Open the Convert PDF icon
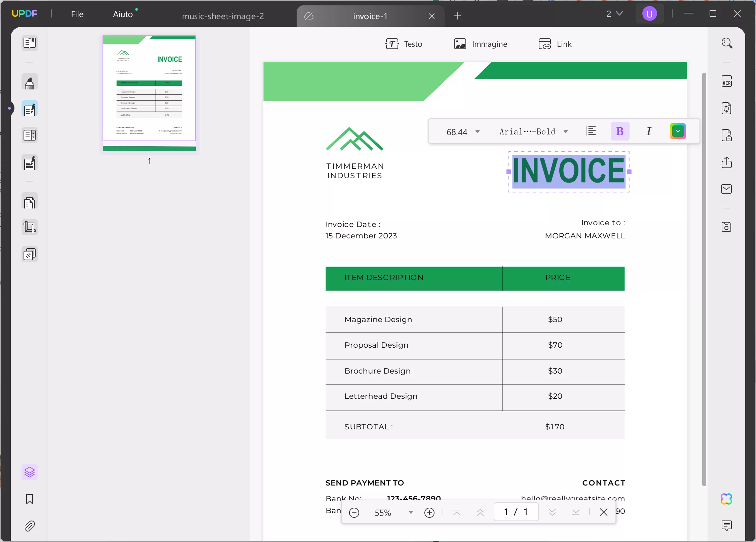Screen dimensions: 756x542 [727, 108]
